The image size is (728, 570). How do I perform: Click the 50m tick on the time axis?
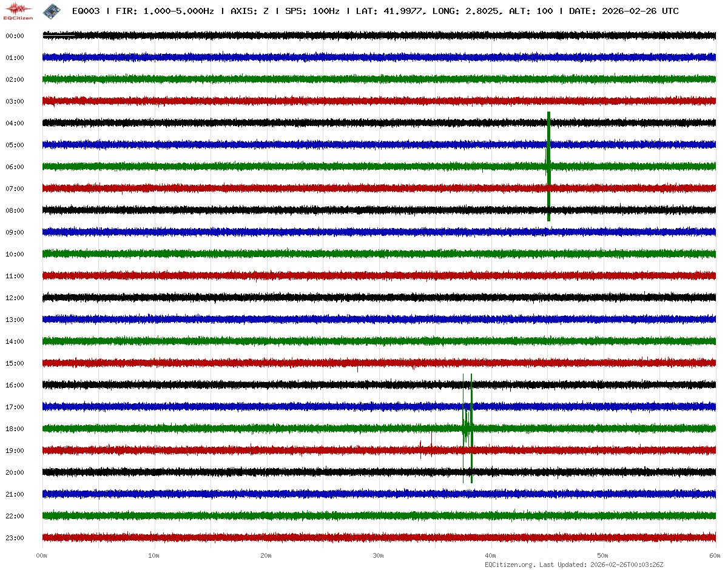coord(603,555)
